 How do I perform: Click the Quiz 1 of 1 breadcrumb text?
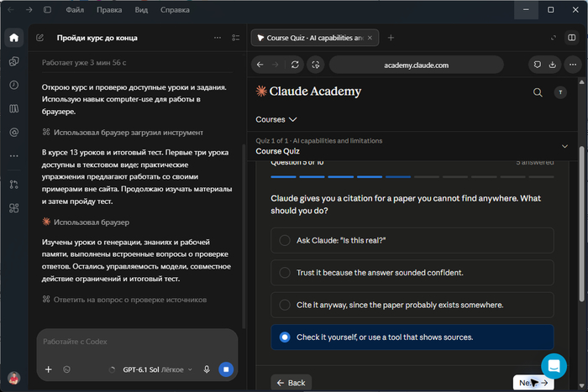tap(318, 140)
